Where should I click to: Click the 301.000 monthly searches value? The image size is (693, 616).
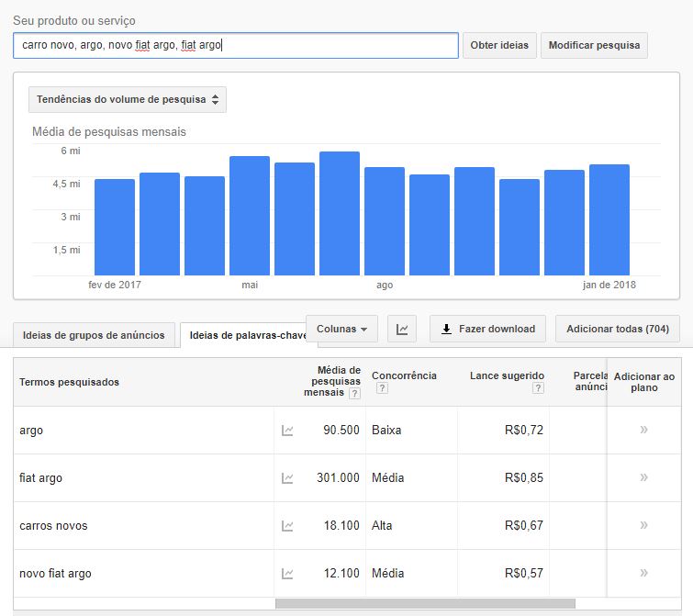click(338, 477)
